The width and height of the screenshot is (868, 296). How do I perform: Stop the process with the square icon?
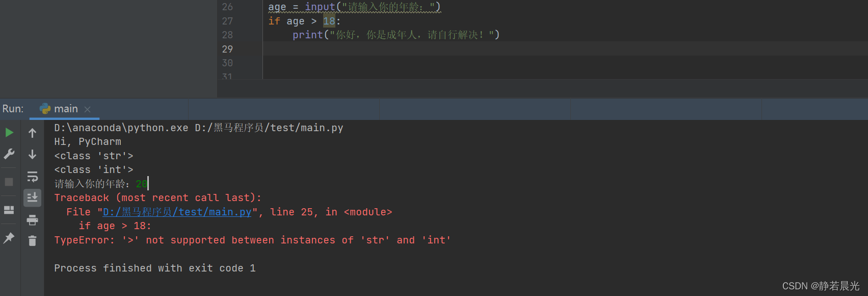[x=9, y=182]
